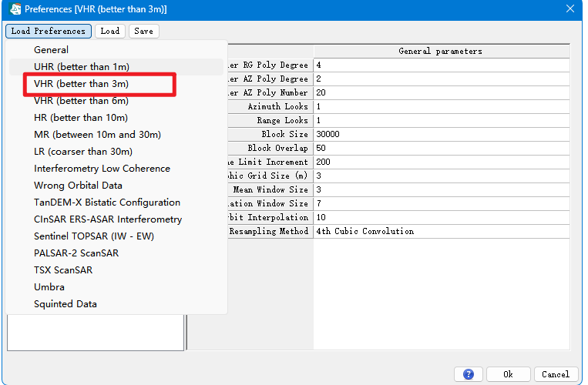Click the Load button
The image size is (588, 385).
click(x=110, y=31)
